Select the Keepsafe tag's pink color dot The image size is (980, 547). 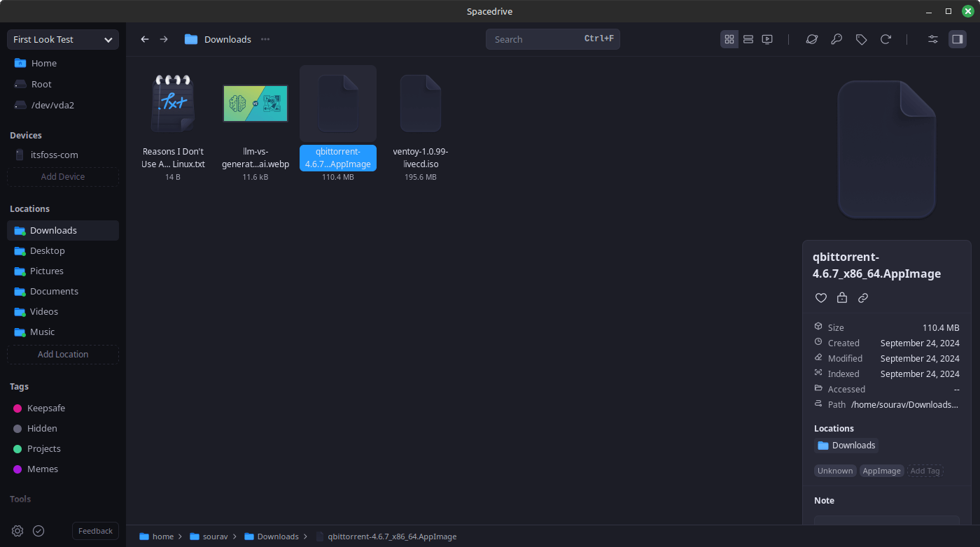[17, 408]
